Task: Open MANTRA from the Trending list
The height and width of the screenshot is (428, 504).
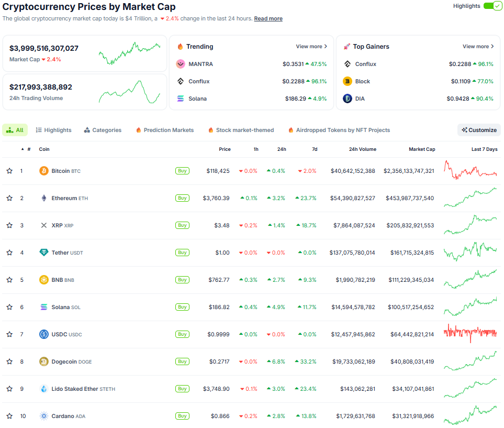Action: [x=200, y=64]
